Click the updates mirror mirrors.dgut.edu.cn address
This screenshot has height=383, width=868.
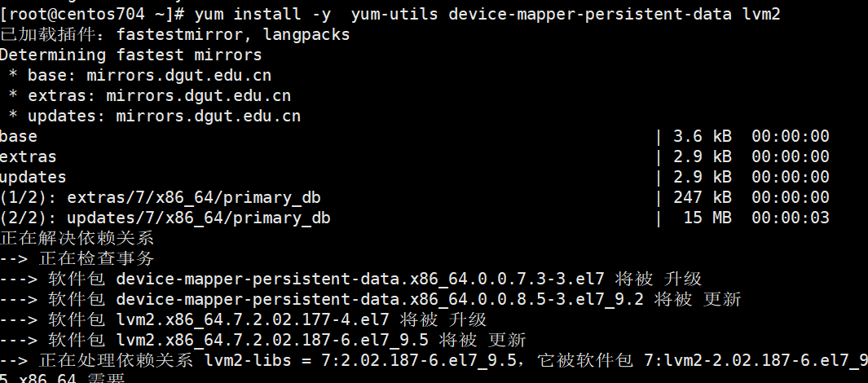coord(208,117)
